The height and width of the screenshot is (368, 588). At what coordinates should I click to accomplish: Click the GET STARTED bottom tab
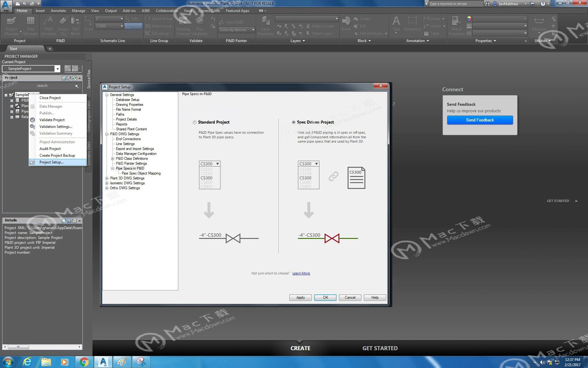click(380, 348)
